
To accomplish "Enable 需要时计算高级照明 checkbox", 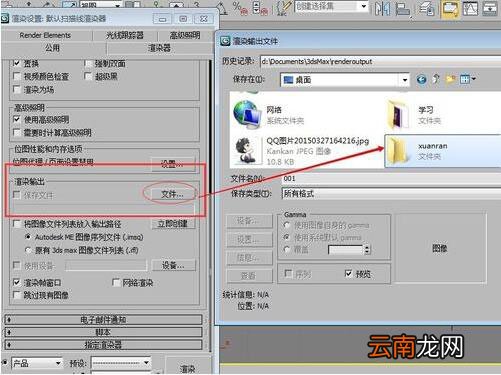I will [16, 132].
